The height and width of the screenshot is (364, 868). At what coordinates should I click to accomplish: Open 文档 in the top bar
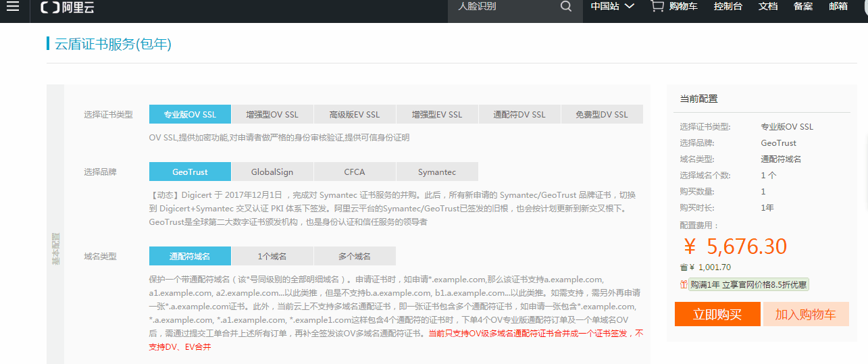click(x=768, y=6)
